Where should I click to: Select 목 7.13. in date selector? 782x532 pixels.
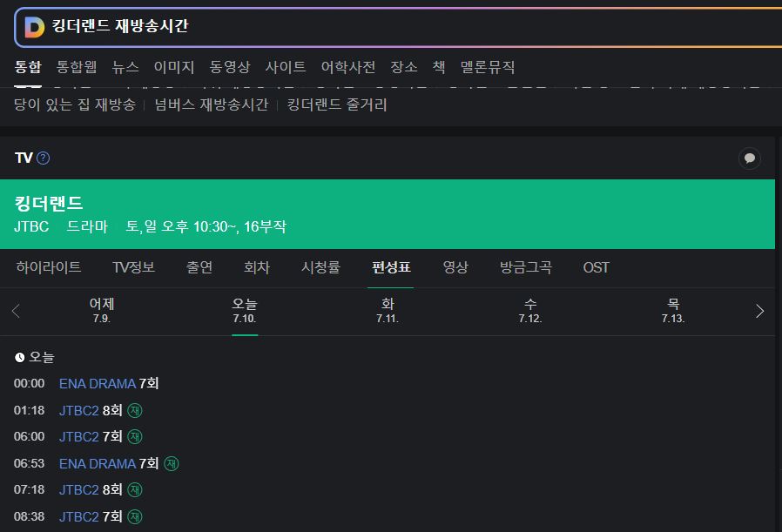(x=673, y=311)
